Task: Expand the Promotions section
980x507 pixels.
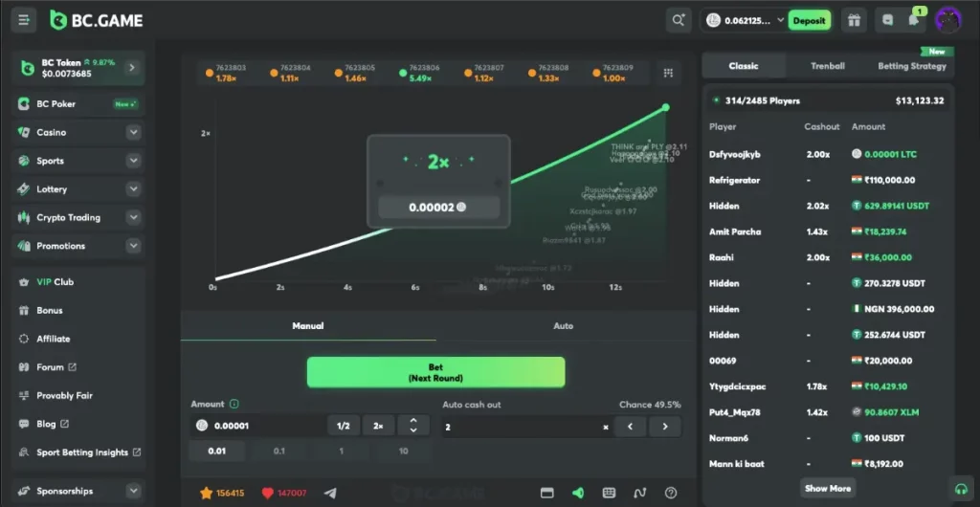Action: tap(133, 246)
